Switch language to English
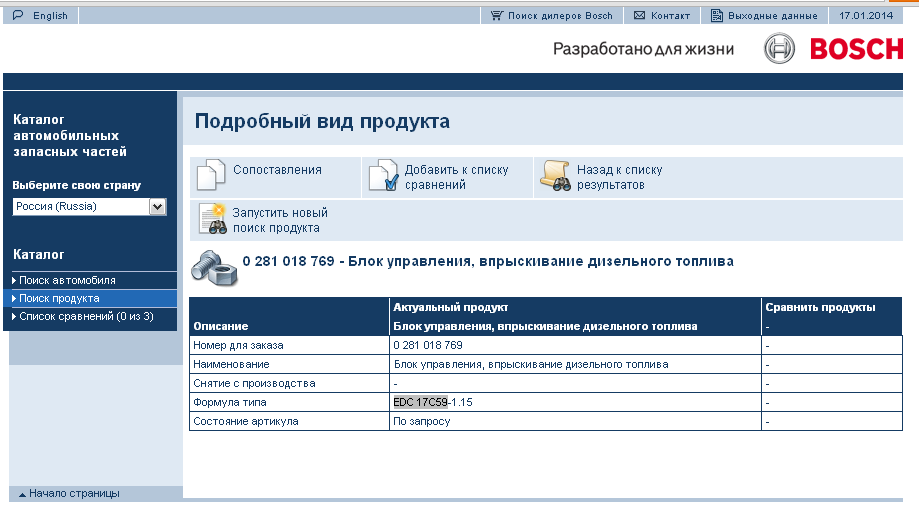This screenshot has width=919, height=506. pos(50,16)
